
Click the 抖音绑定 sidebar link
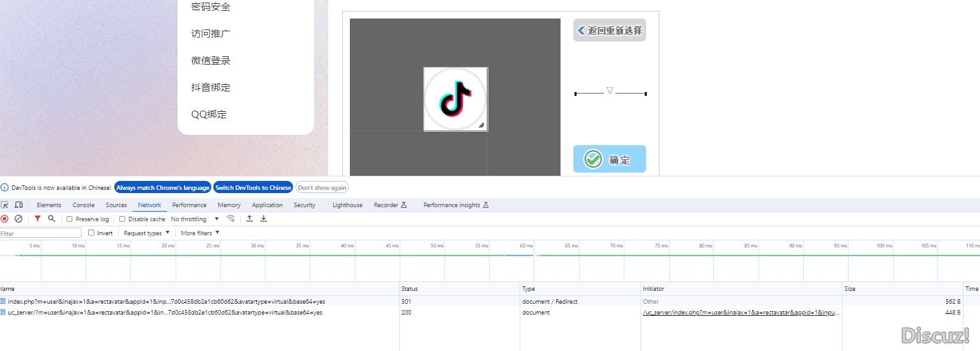click(x=211, y=88)
